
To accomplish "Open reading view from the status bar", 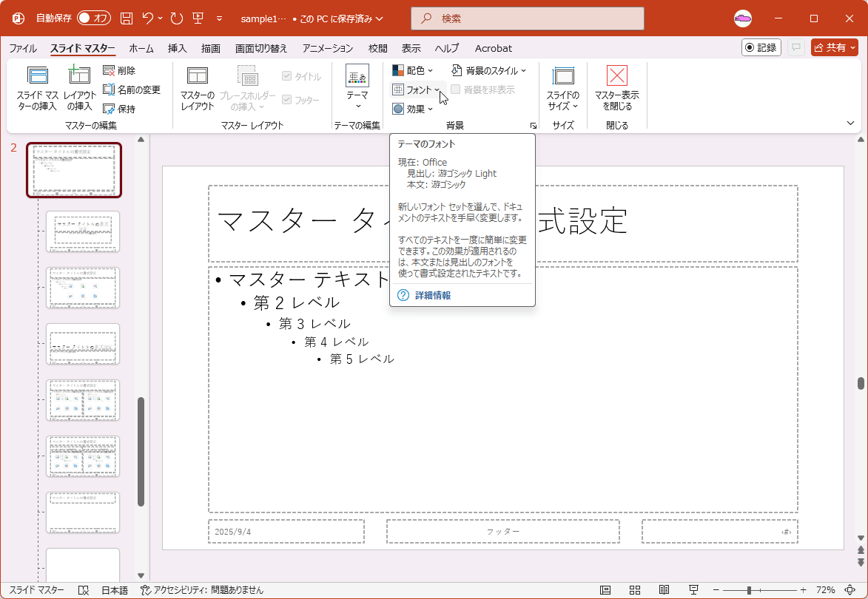I will click(x=664, y=590).
